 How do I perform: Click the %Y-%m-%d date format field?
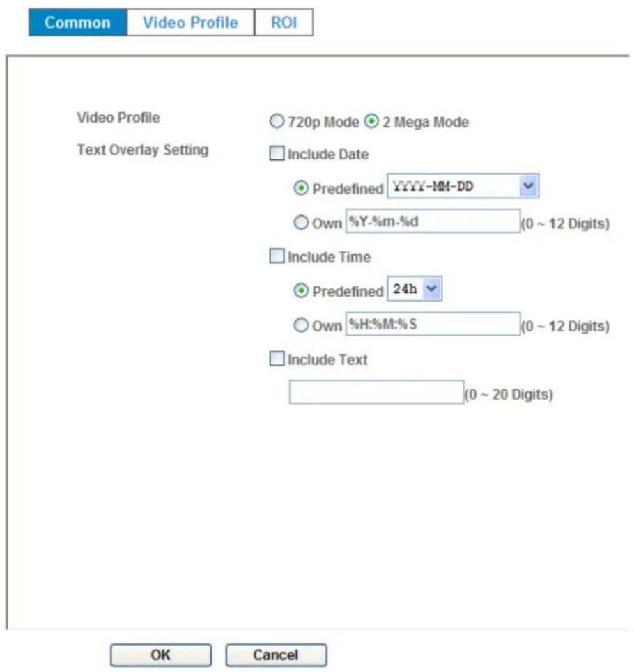(x=433, y=221)
